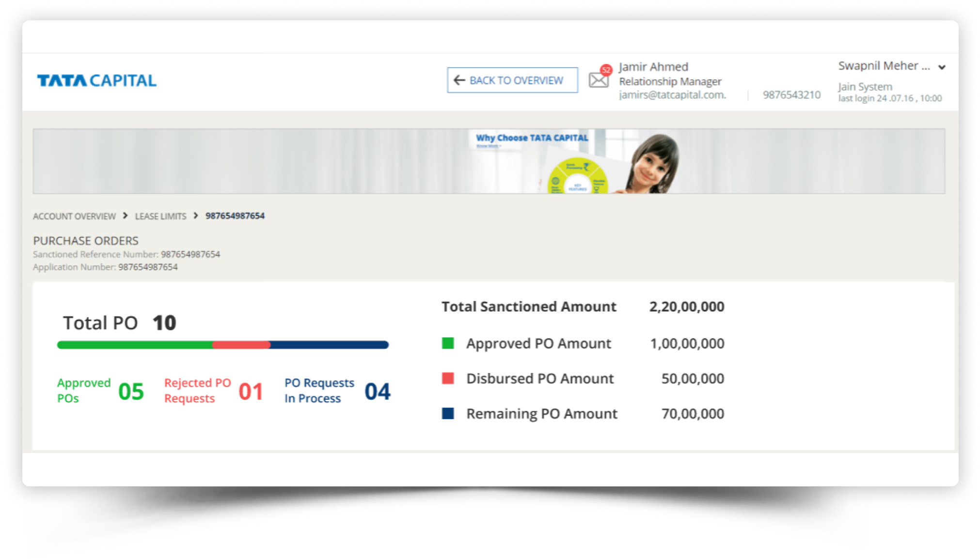Click the blue Remaining PO Amount square
Screen dimensions: 980x559
448,414
